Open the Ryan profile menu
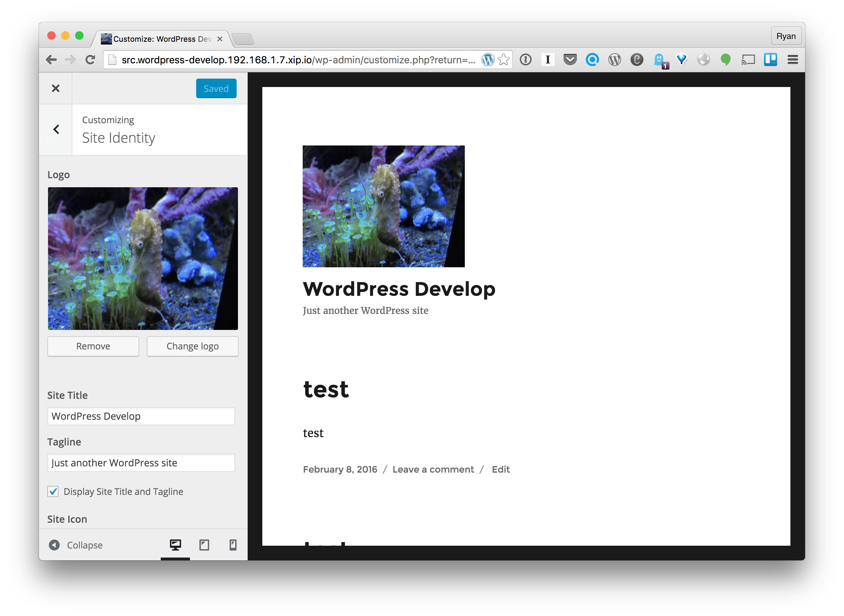 click(786, 36)
